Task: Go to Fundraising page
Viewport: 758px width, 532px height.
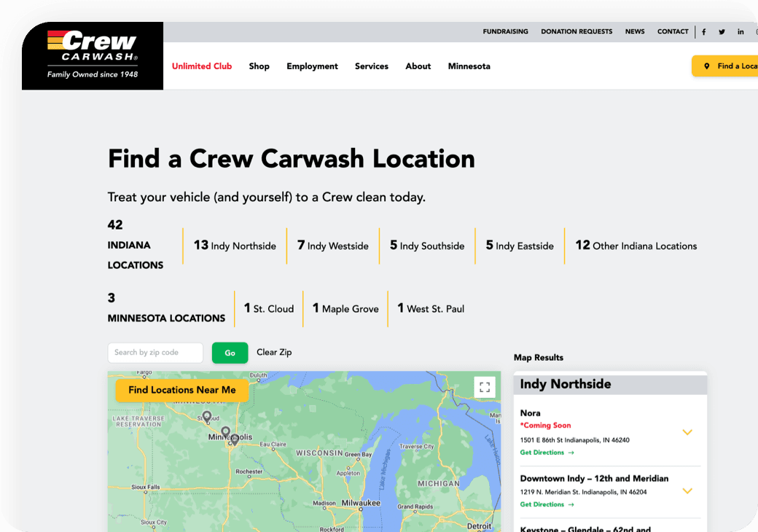Action: [x=505, y=31]
